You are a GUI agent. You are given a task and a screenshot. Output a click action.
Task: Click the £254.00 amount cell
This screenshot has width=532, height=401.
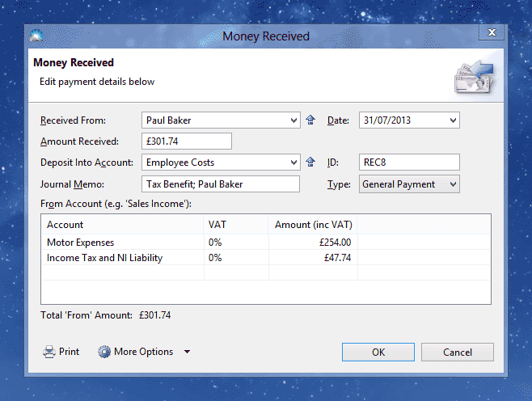(313, 243)
